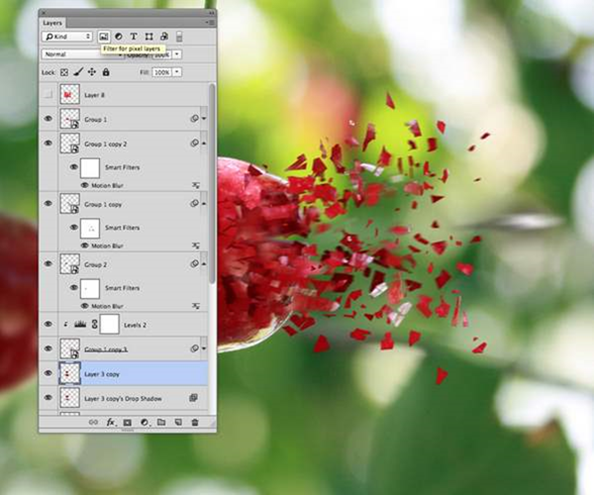Screen dimensions: 594x495
Task: Select the Layer 3 copy's Drop Shadow layer
Action: click(124, 398)
